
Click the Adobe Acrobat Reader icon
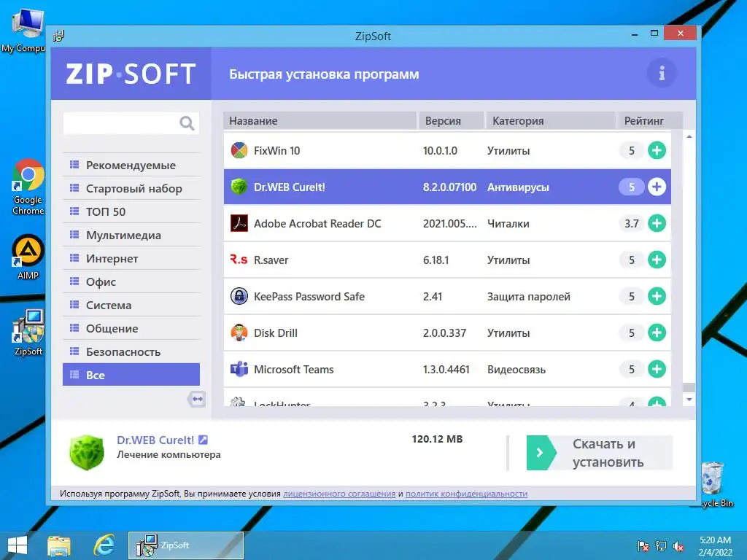coord(239,223)
